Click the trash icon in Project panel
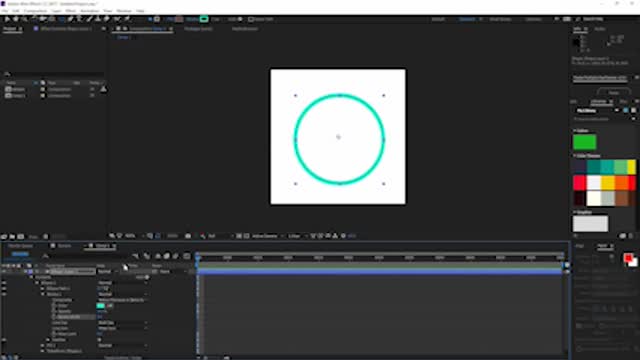640x360 pixels. coord(45,237)
